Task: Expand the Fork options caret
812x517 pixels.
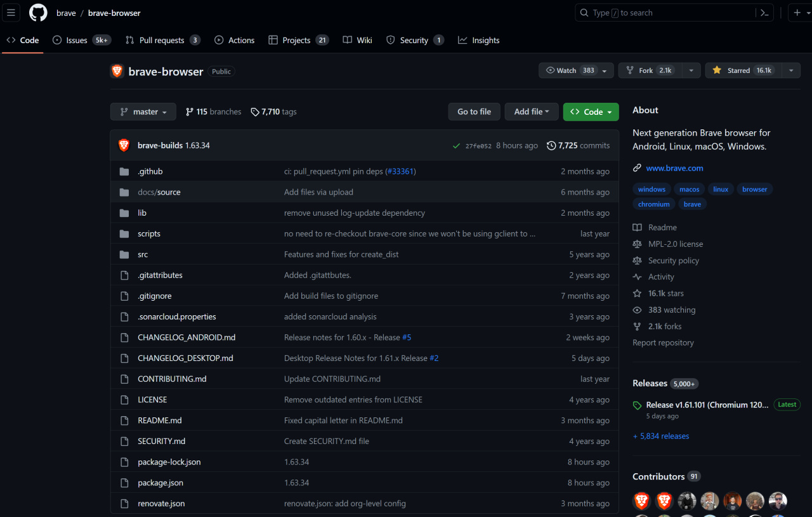Action: pos(691,70)
